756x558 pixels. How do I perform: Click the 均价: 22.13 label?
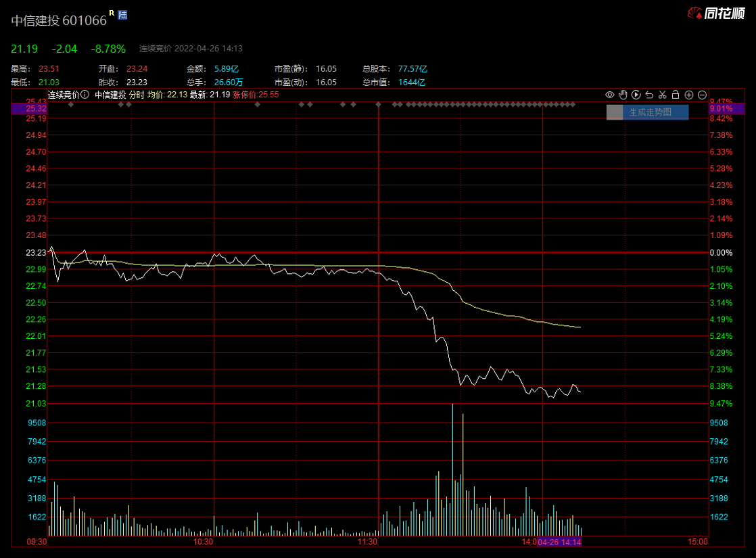pos(167,95)
